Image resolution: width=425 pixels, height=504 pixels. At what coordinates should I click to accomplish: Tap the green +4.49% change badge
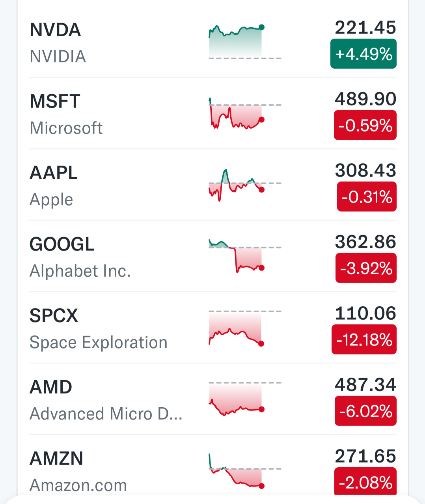tap(363, 54)
